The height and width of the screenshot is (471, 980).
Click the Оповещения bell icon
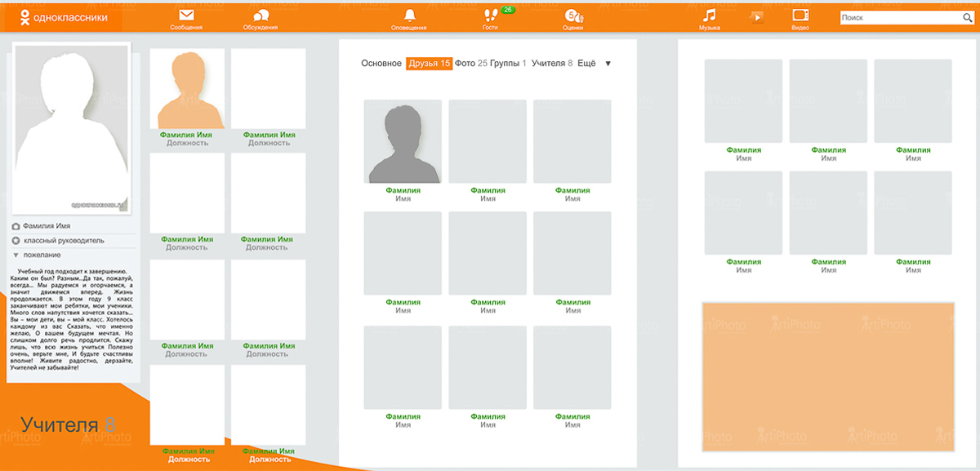pyautogui.click(x=409, y=16)
